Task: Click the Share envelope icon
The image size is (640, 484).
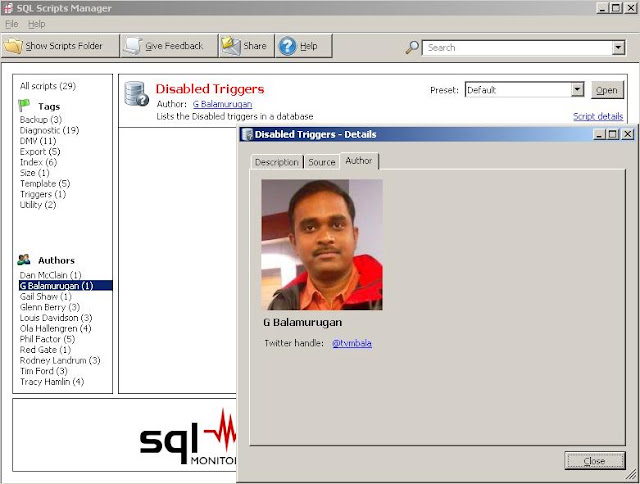Action: (231, 46)
